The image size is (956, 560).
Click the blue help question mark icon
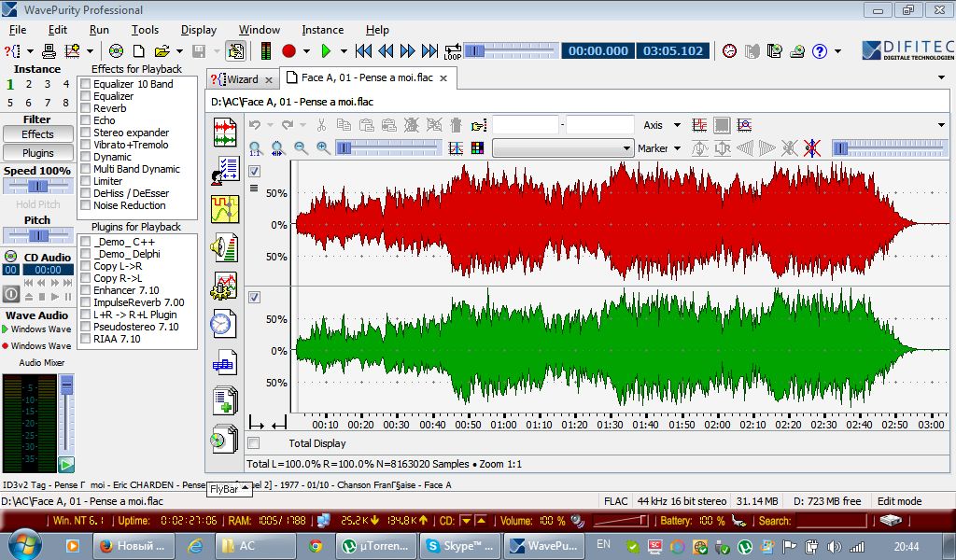pyautogui.click(x=820, y=50)
